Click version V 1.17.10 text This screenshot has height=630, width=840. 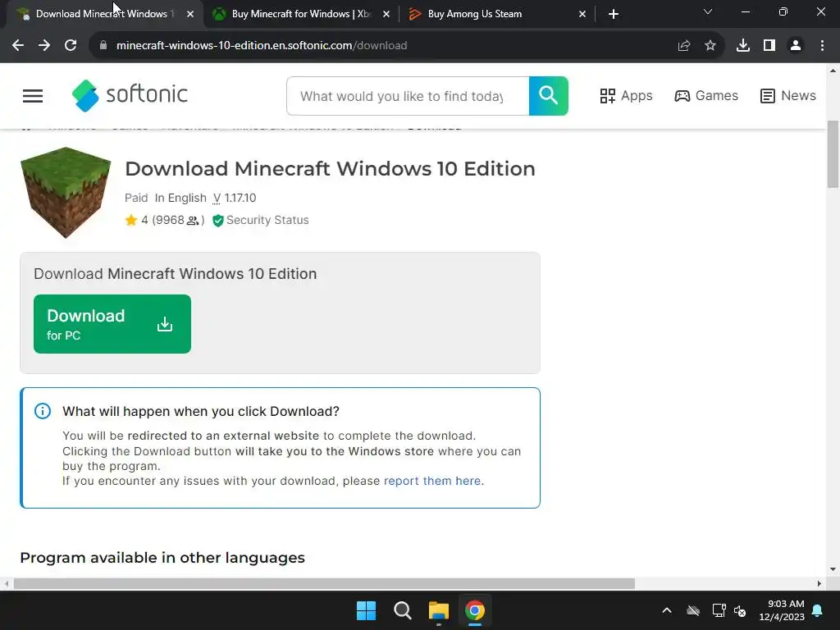pos(235,198)
